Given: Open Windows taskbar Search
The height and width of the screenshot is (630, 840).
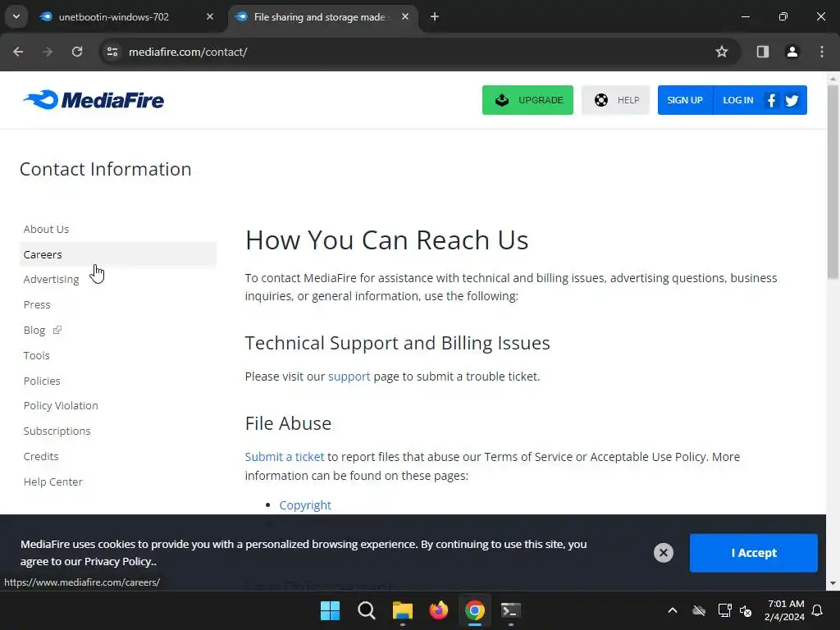Looking at the screenshot, I should tap(367, 610).
